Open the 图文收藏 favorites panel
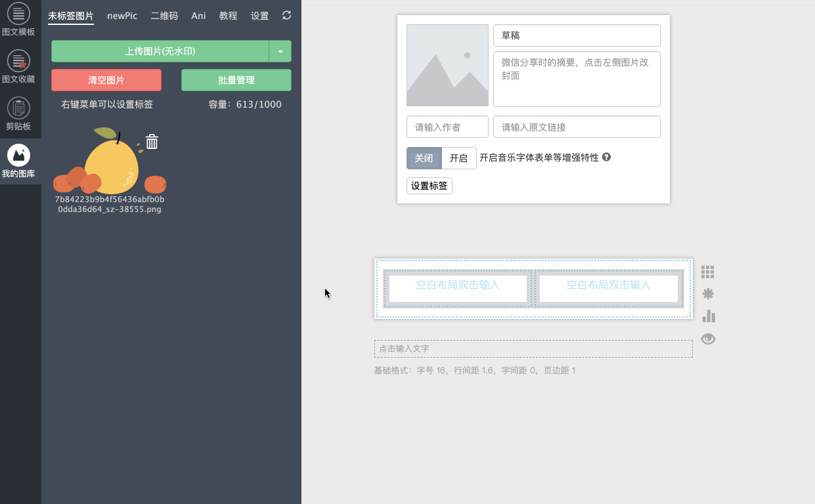The image size is (815, 504). click(18, 67)
